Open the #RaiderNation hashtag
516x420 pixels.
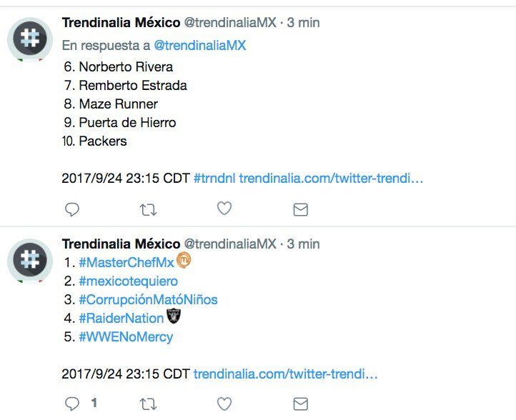121,318
